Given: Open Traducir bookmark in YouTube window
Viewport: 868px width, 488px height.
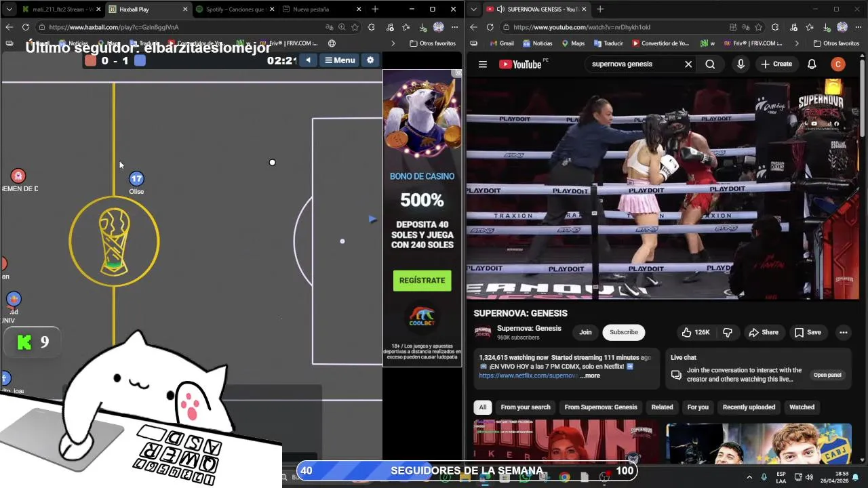Looking at the screenshot, I should 608,43.
